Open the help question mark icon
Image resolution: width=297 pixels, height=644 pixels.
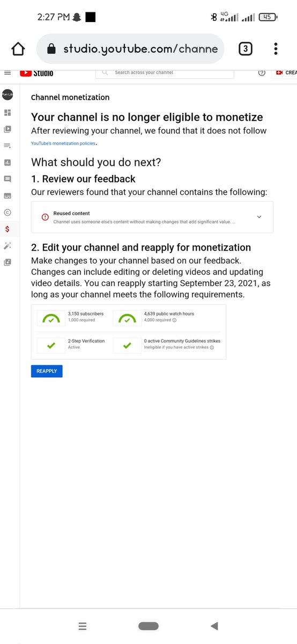tap(262, 72)
